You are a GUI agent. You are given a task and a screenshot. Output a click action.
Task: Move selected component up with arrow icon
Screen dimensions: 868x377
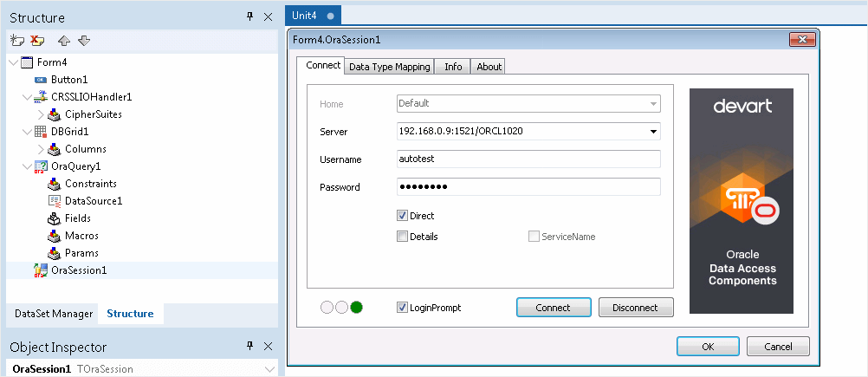(x=63, y=41)
